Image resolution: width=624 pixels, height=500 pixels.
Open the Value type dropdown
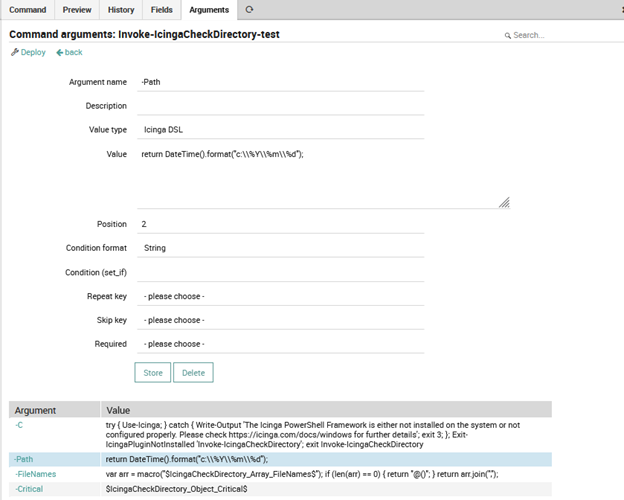(281, 130)
